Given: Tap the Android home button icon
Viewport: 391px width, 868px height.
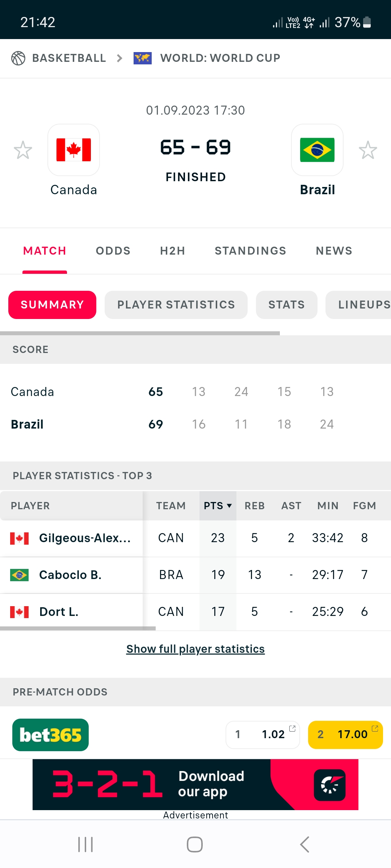Looking at the screenshot, I should point(195,844).
